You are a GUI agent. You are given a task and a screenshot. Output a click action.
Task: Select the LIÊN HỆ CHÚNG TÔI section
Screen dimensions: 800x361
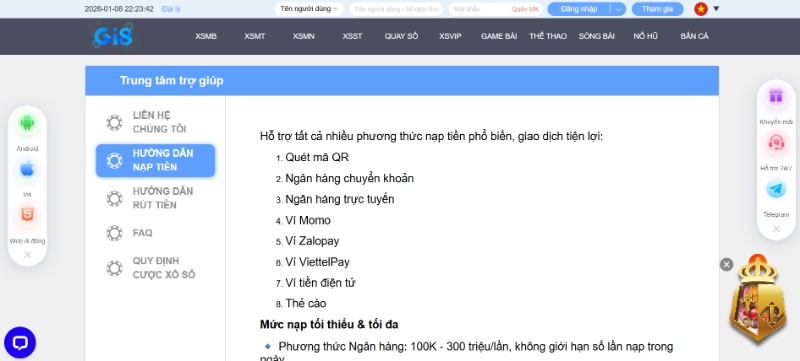156,122
